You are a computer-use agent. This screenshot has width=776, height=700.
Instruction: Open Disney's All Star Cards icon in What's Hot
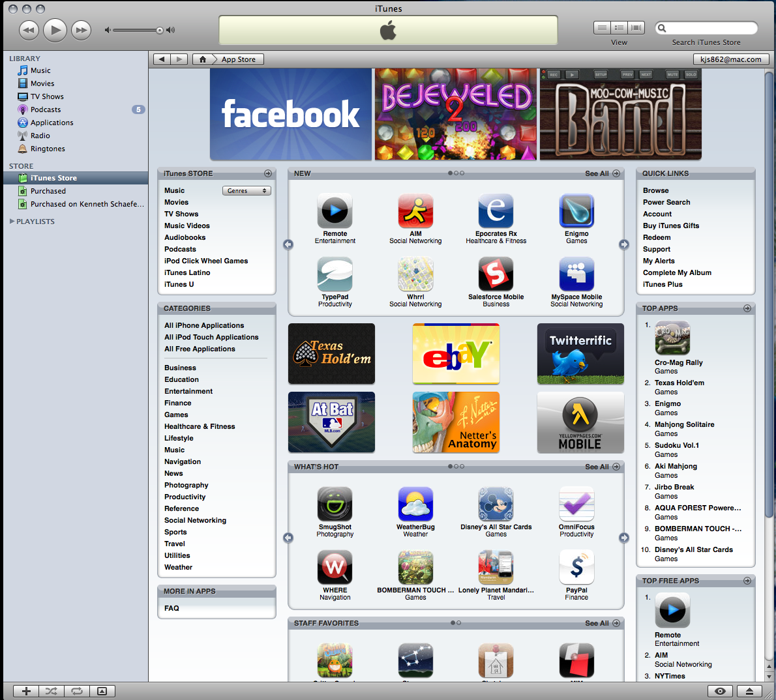coord(496,504)
